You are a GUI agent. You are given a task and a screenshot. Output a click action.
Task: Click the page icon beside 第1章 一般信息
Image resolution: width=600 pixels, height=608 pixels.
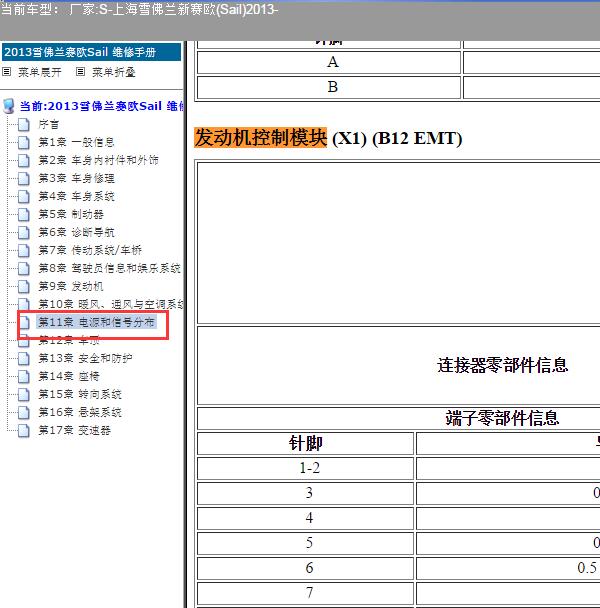tap(24, 143)
